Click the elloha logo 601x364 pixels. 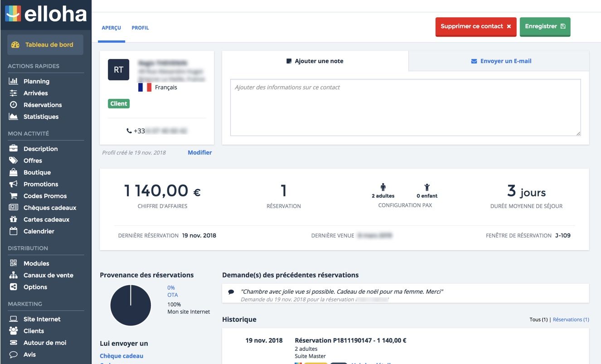[45, 14]
